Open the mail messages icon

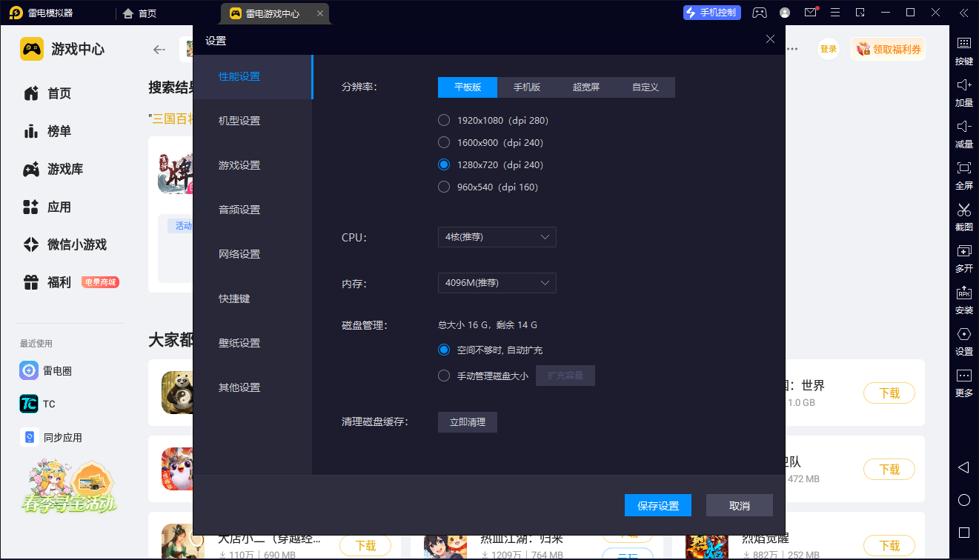(811, 13)
